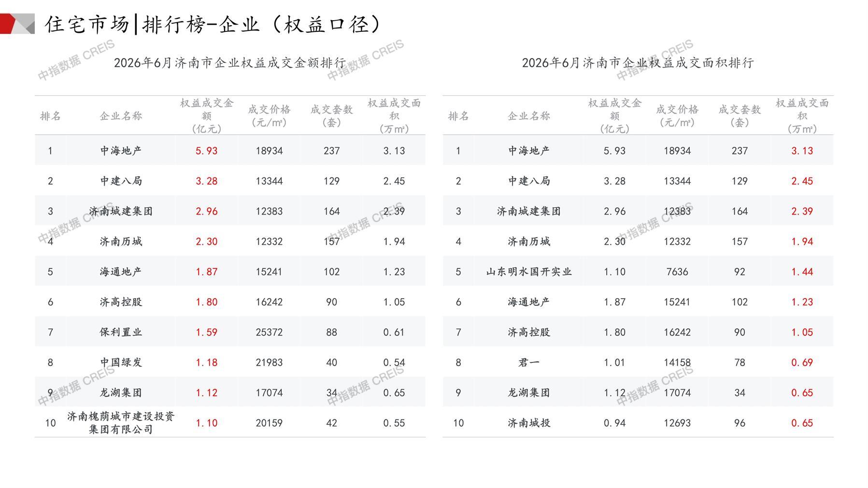
Task: Click price 12693
Action: click(x=677, y=423)
